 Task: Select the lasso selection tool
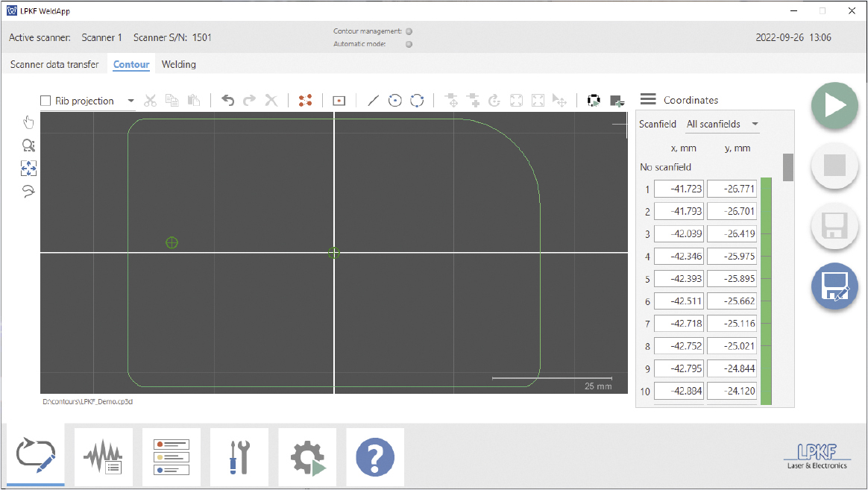coord(28,192)
